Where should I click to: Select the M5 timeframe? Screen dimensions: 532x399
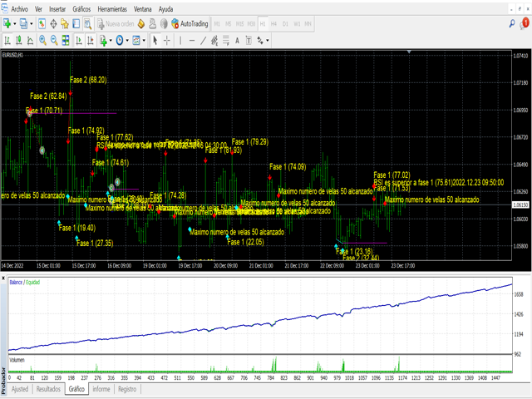pos(229,24)
